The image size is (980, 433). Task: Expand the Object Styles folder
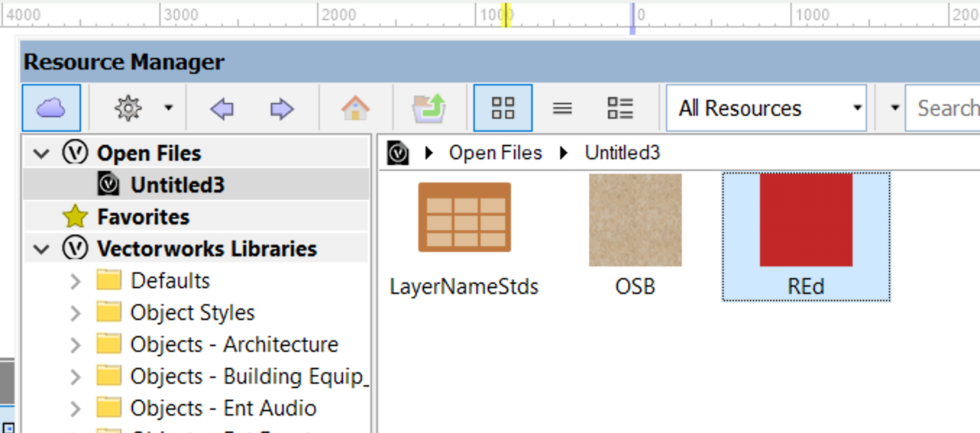pos(77,312)
